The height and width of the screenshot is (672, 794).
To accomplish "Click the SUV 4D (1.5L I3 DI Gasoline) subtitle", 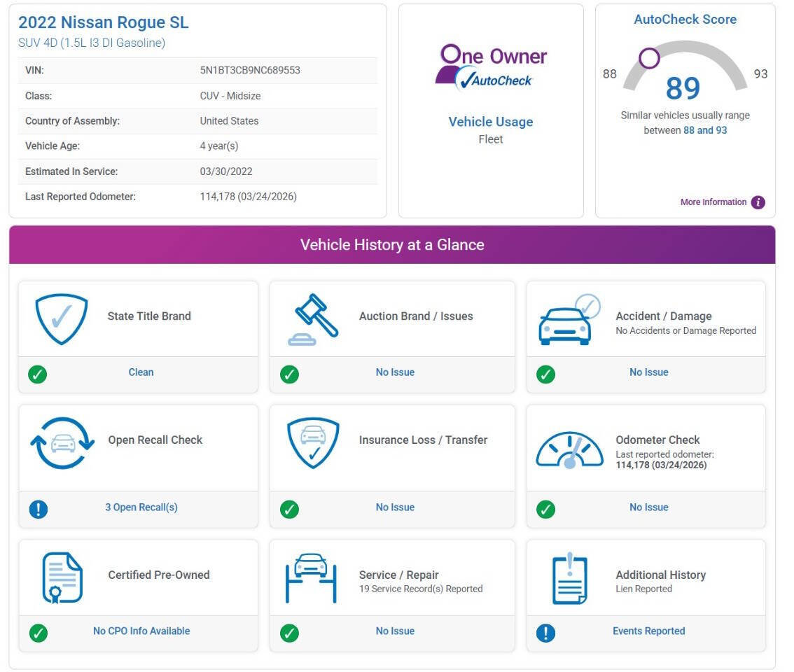I will point(92,43).
